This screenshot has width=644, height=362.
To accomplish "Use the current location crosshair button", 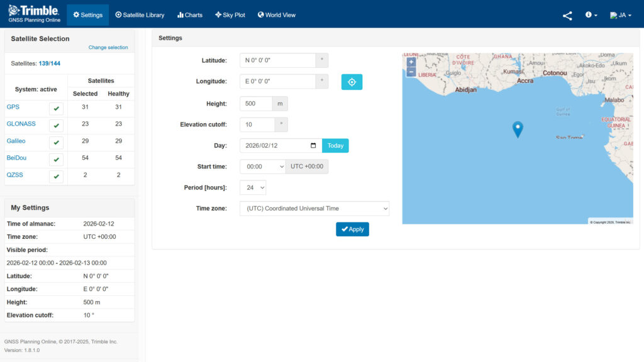I will pos(352,82).
